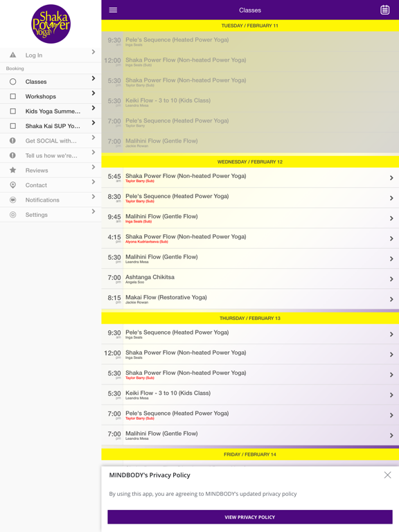The width and height of the screenshot is (399, 532).
Task: Click the circle icon next to Classes
Action: [x=13, y=82]
